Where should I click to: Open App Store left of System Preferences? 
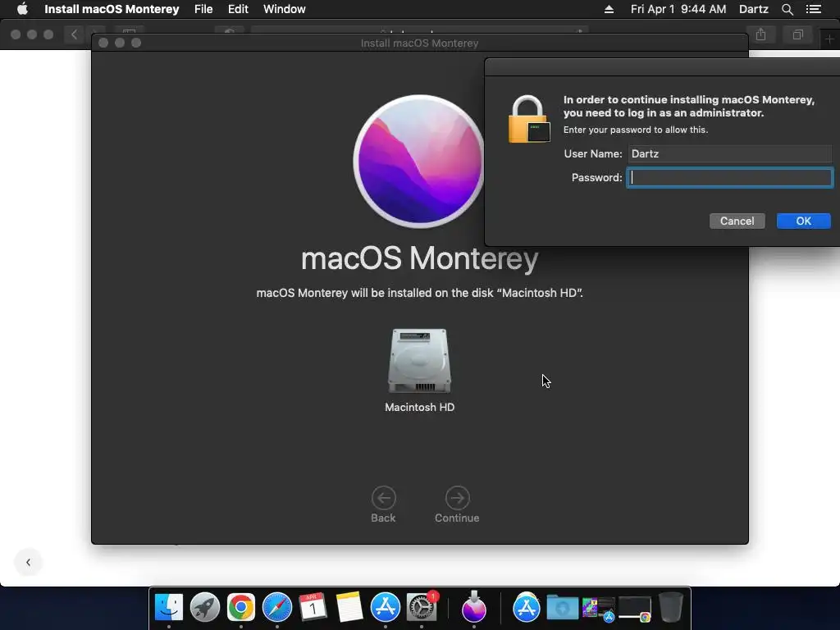[x=386, y=607]
